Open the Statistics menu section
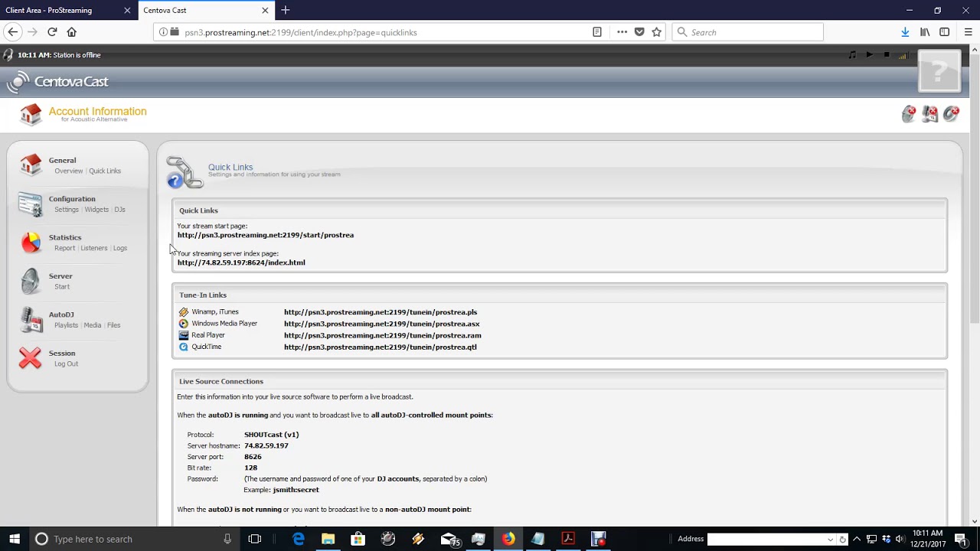The height and width of the screenshot is (551, 980). [65, 238]
